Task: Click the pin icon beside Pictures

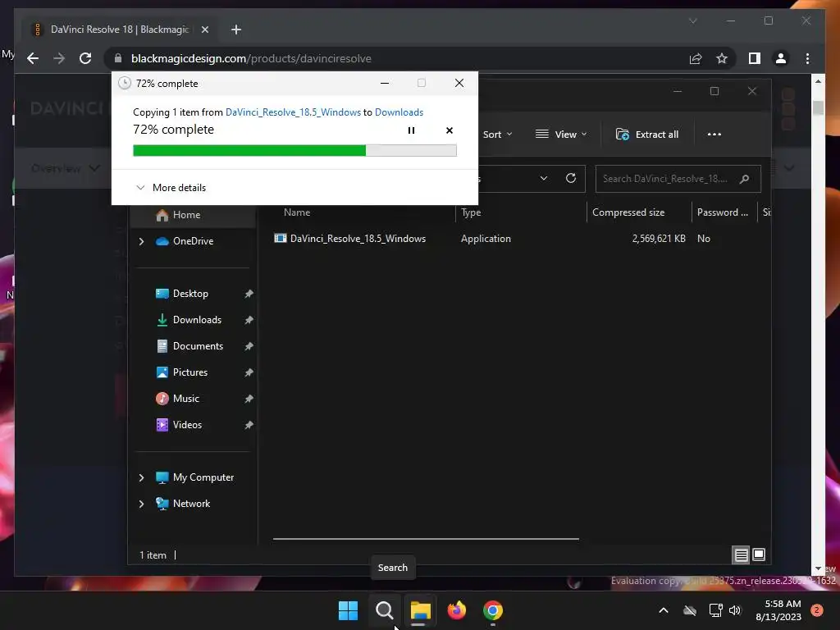Action: coord(249,372)
